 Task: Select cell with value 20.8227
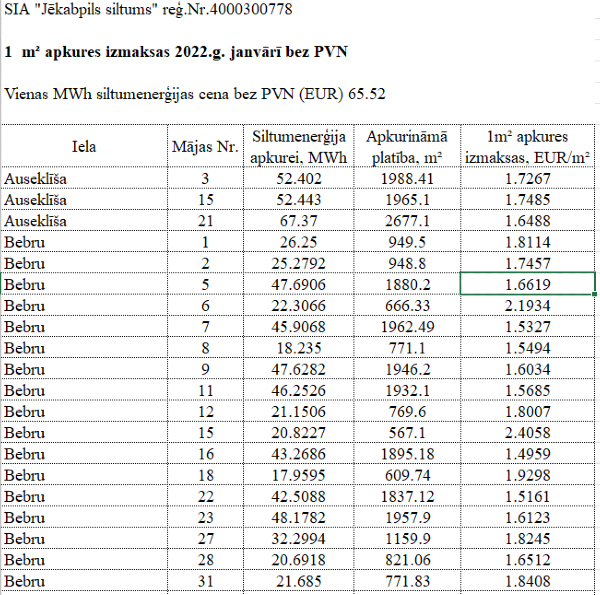[x=298, y=432]
